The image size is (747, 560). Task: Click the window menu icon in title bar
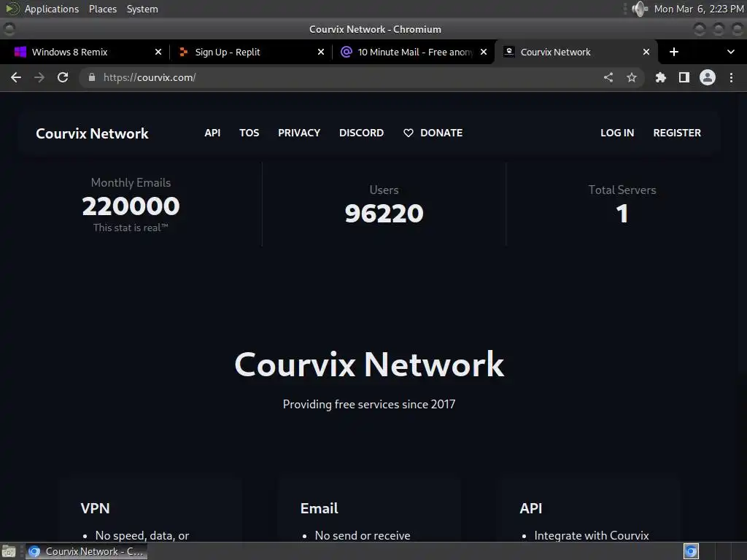coord(9,29)
